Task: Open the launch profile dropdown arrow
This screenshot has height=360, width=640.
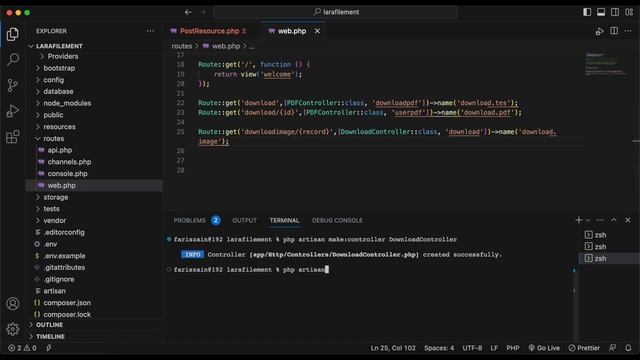Action: coord(588,220)
